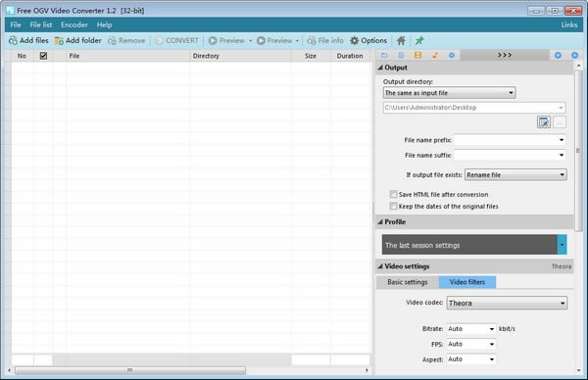The image size is (588, 380).
Task: Open the File list menu
Action: (x=41, y=24)
